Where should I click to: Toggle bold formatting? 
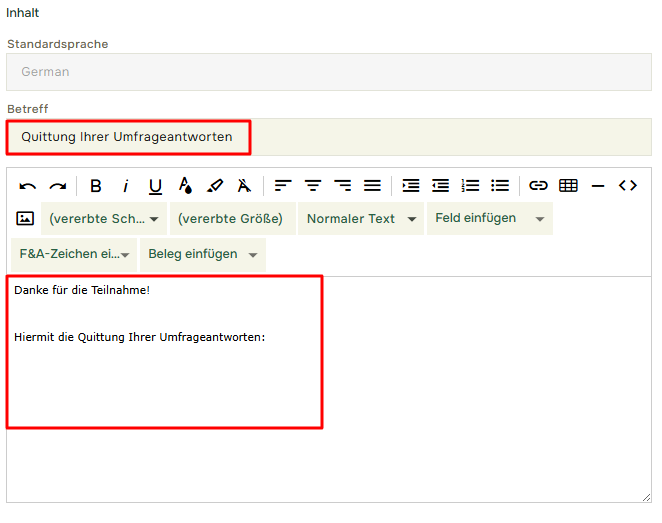(x=96, y=186)
